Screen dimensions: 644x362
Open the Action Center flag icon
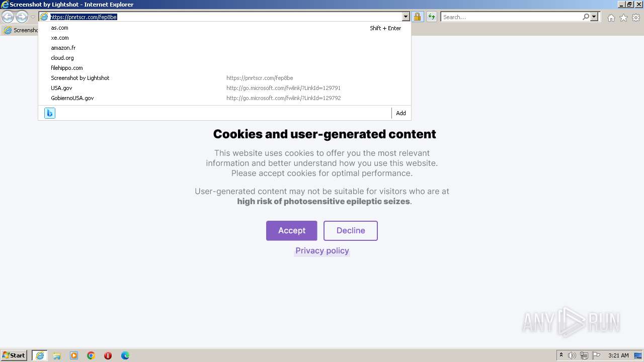tap(596, 355)
